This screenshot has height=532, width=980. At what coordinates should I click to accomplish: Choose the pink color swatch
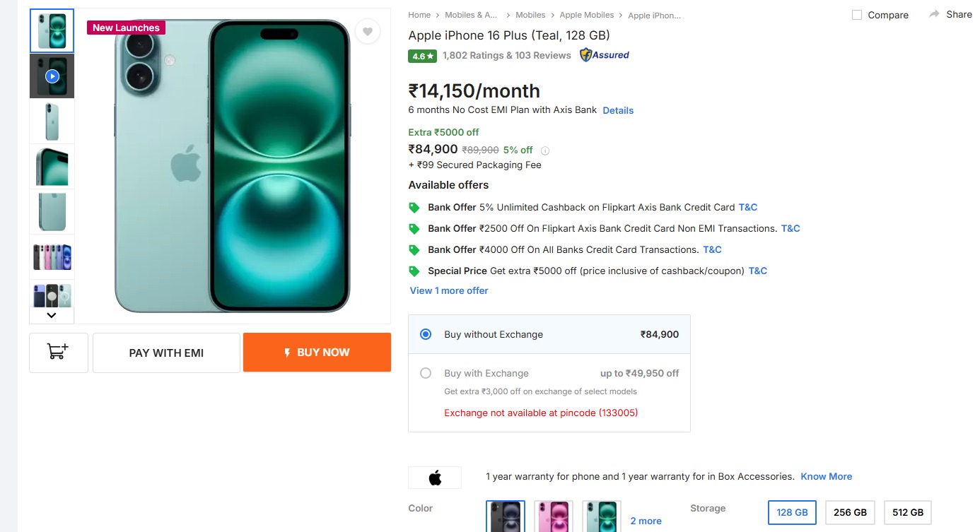554,516
